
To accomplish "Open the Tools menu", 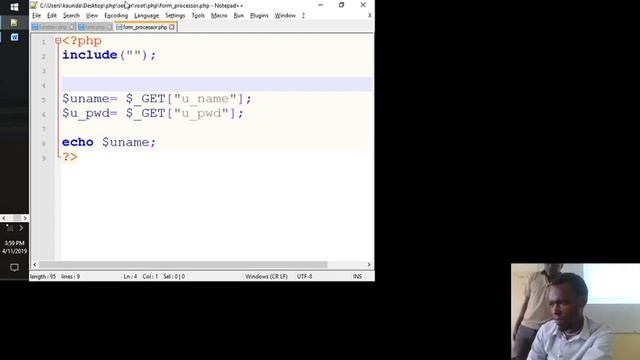I will (x=198, y=16).
